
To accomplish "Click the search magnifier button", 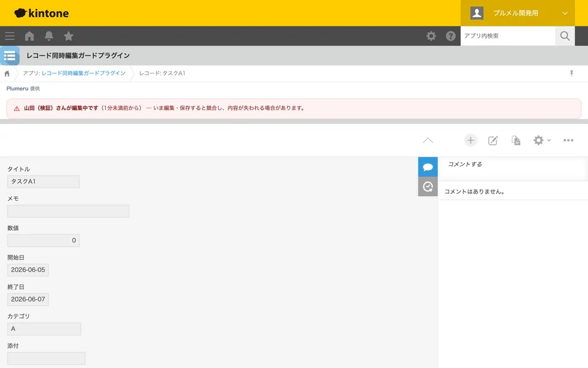I will (x=564, y=36).
